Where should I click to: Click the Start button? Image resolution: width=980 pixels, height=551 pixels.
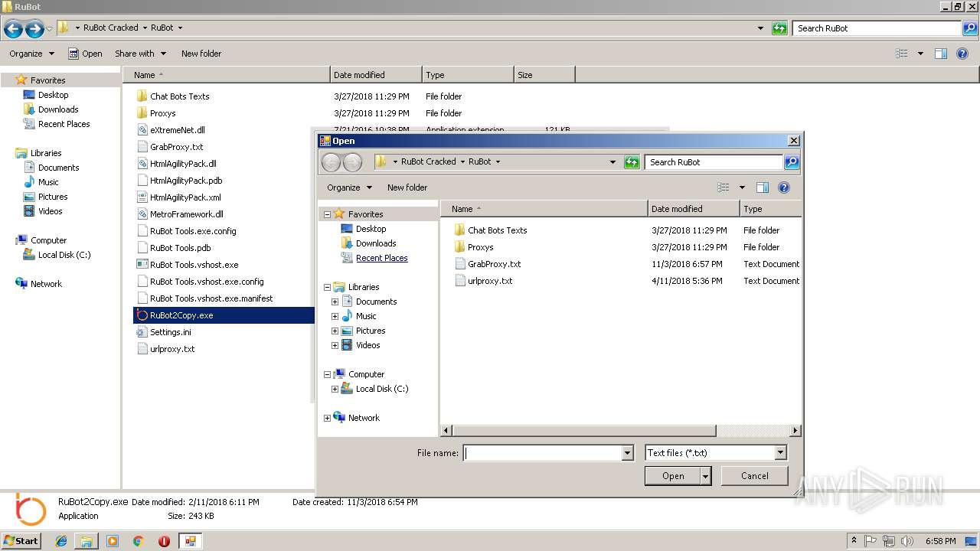[x=21, y=541]
